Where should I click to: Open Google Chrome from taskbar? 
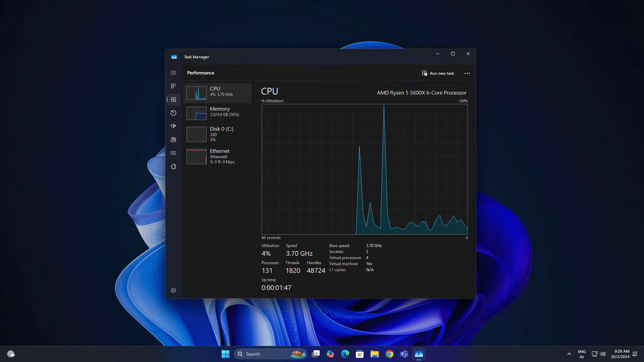click(x=389, y=354)
